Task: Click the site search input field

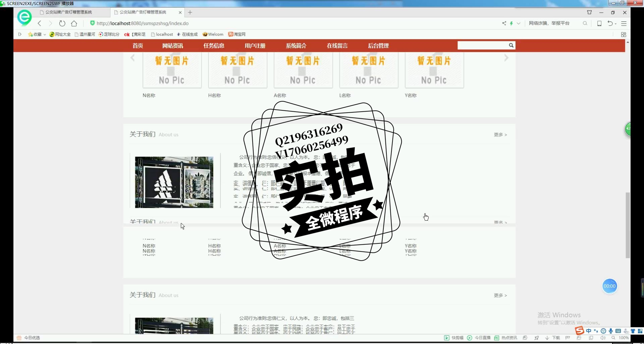Action: pos(483,45)
